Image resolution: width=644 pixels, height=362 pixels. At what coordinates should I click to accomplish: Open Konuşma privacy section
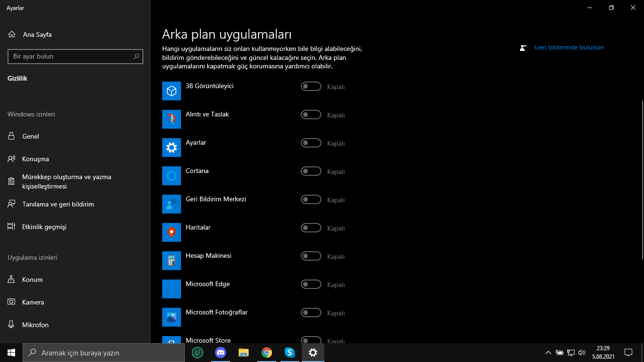(x=75, y=159)
